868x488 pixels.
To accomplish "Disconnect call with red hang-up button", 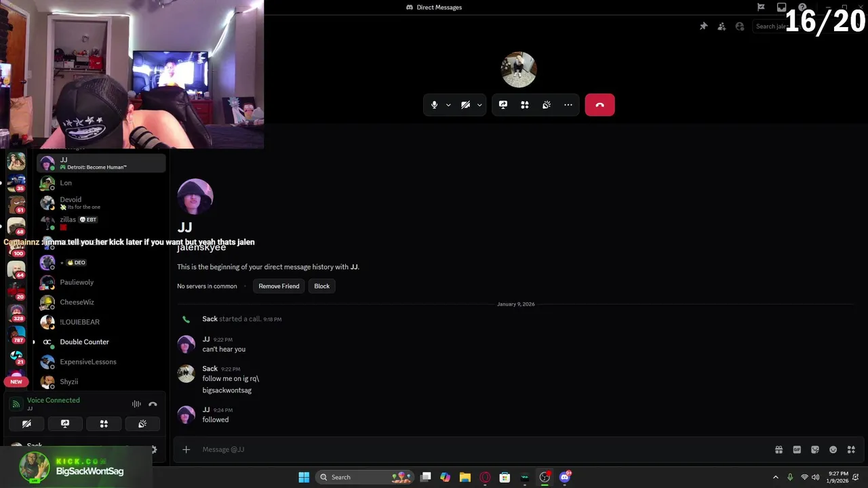I will point(599,105).
